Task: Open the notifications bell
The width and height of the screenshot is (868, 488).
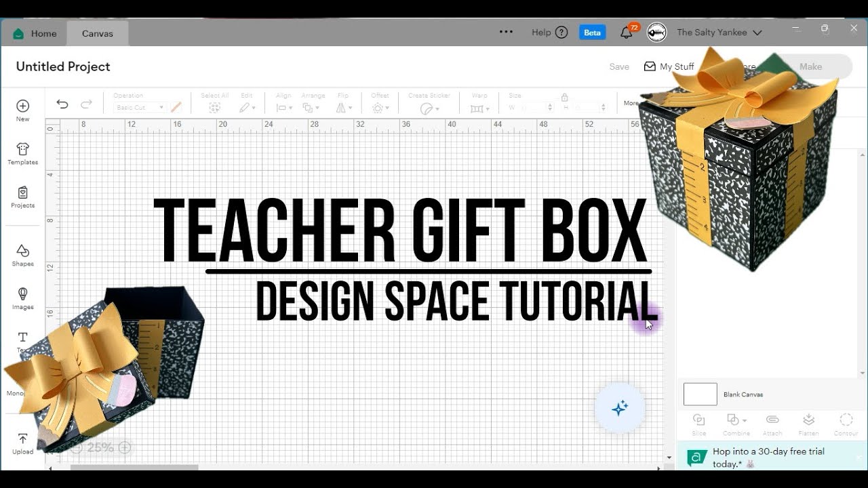Action: click(627, 33)
